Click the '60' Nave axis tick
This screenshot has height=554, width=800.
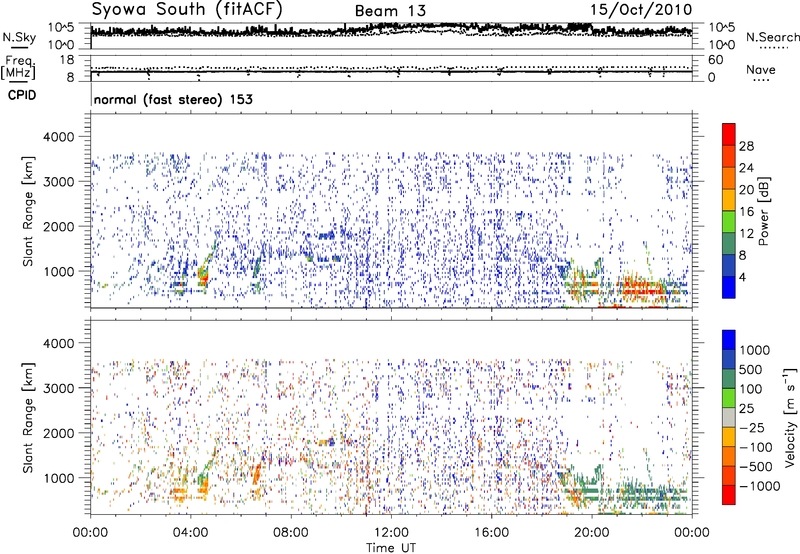(715, 60)
